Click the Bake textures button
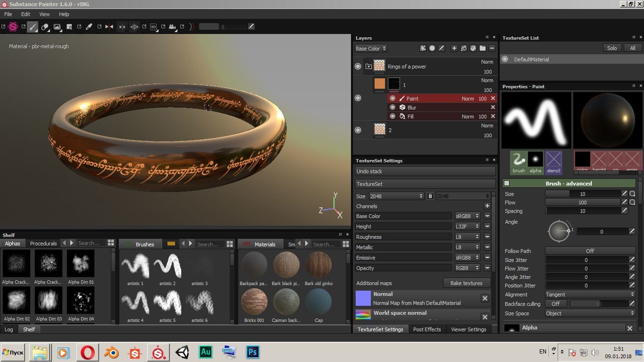Image resolution: width=644 pixels, height=362 pixels. coord(466,283)
